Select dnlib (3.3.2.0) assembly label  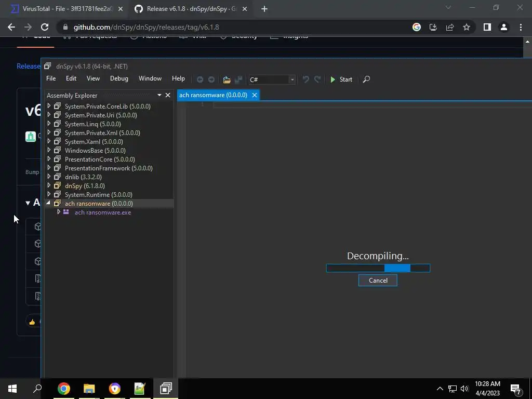coord(83,177)
